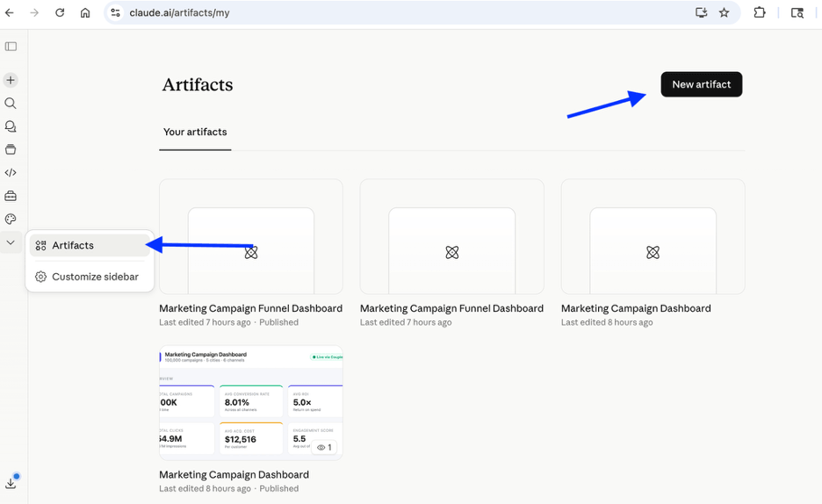822x504 pixels.
Task: Click the Artifacts page heading
Action: click(x=198, y=84)
